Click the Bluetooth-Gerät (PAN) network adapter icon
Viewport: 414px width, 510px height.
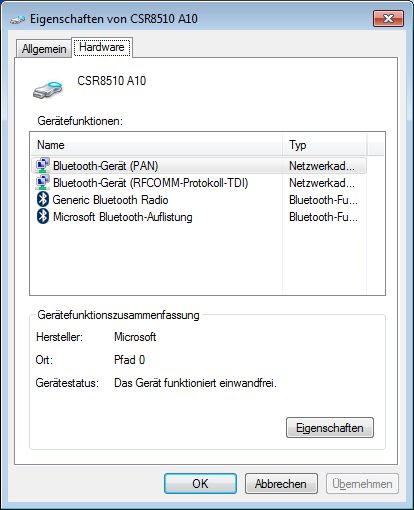tap(43, 165)
